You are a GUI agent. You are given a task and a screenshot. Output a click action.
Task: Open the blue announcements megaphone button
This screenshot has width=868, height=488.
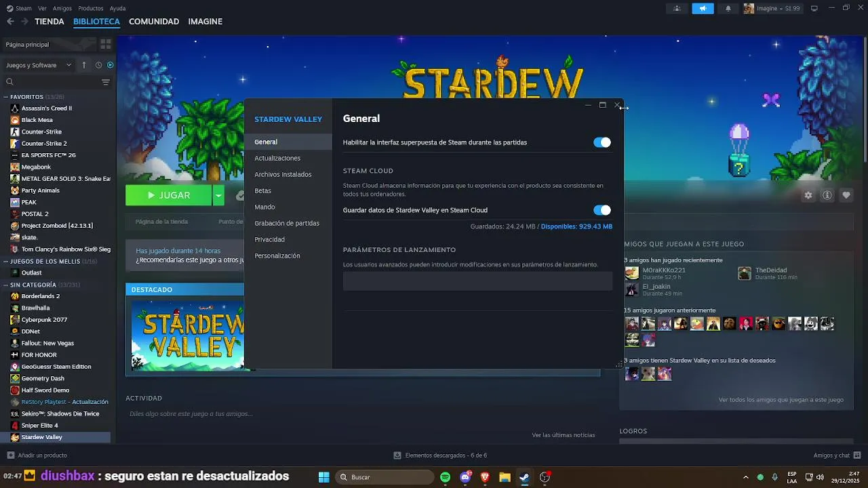coord(703,8)
